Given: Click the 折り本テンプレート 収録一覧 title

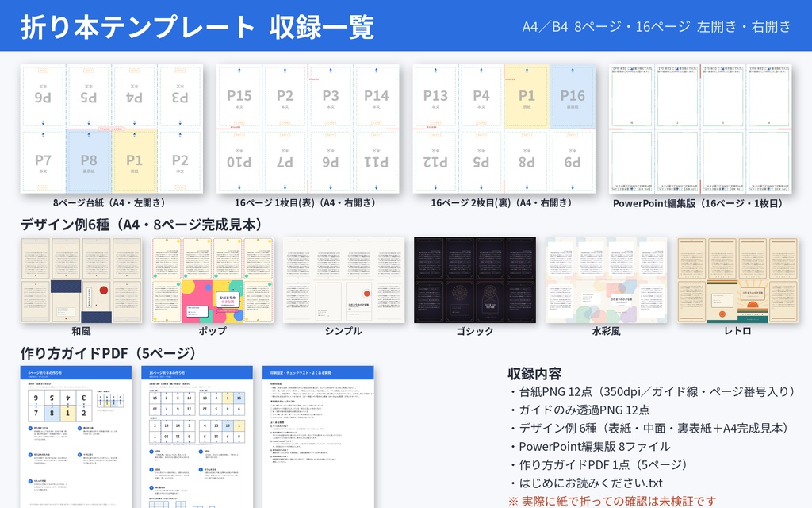Looking at the screenshot, I should pyautogui.click(x=197, y=27).
